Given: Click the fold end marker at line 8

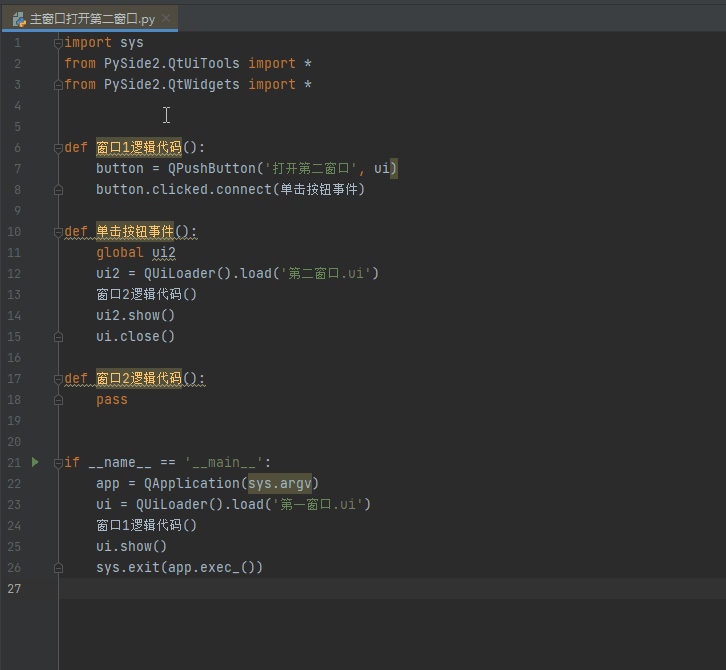Looking at the screenshot, I should coord(59,190).
